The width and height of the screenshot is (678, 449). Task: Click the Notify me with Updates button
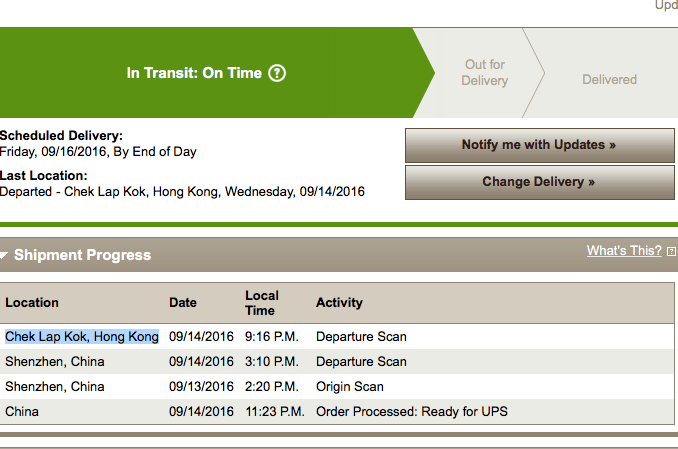point(539,145)
